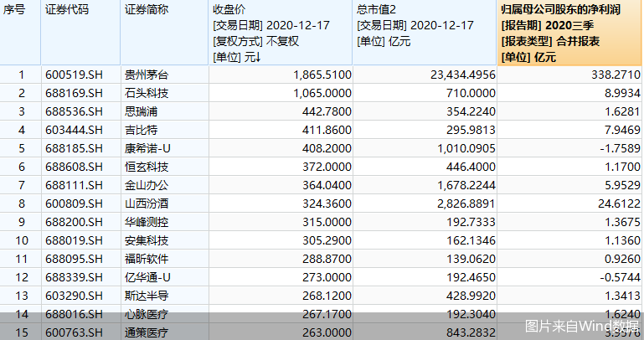Click net profit 7.9469
This screenshot has width=644, height=340.
(622, 130)
